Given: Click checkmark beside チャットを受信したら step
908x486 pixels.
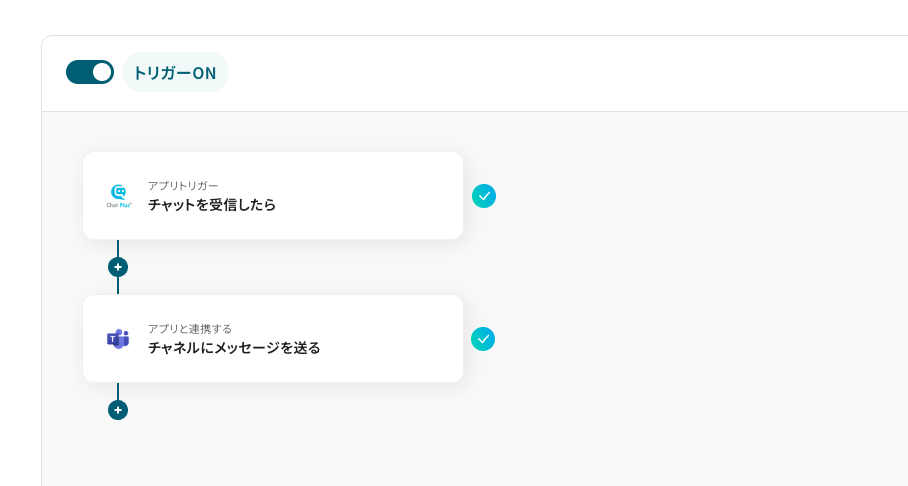Looking at the screenshot, I should click(x=484, y=196).
